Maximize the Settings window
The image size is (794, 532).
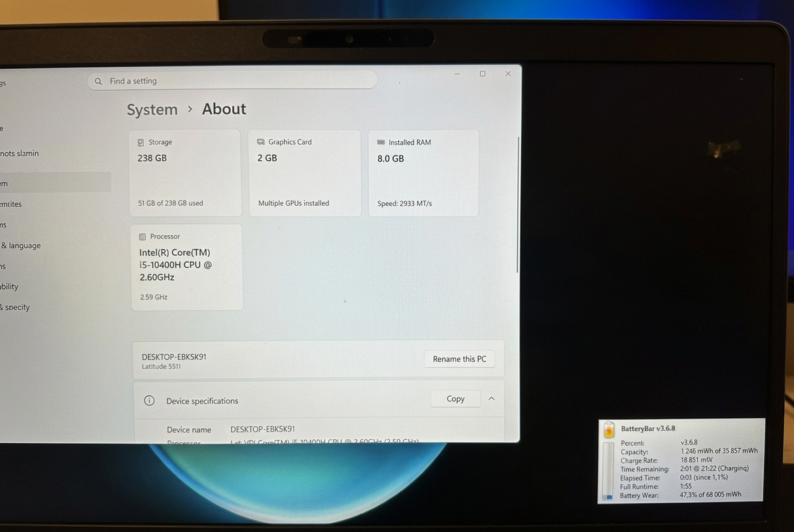coord(483,74)
